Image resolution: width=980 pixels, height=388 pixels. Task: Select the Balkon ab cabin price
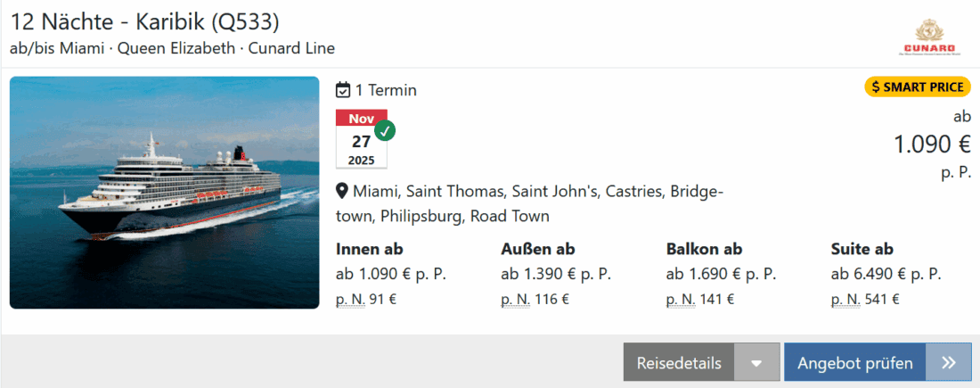(x=721, y=274)
